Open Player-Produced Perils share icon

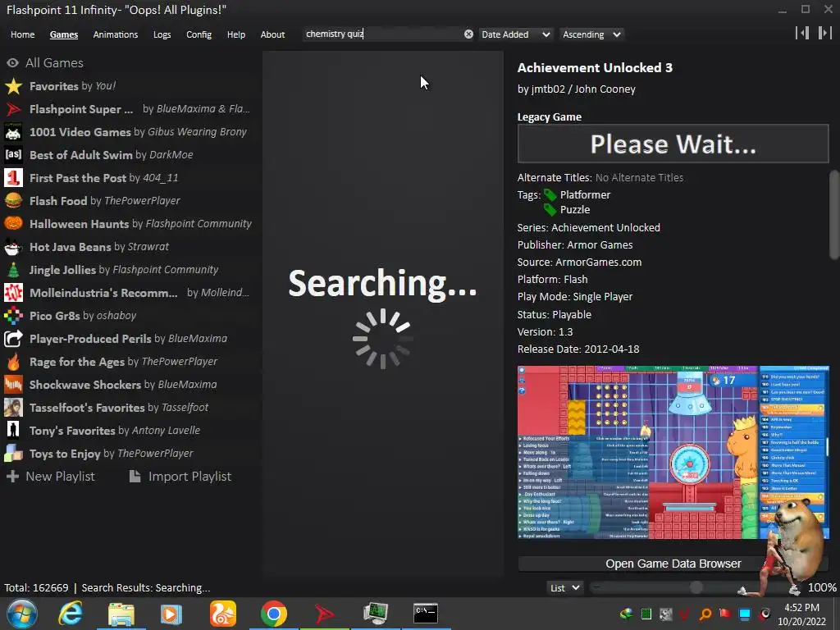pyautogui.click(x=13, y=339)
